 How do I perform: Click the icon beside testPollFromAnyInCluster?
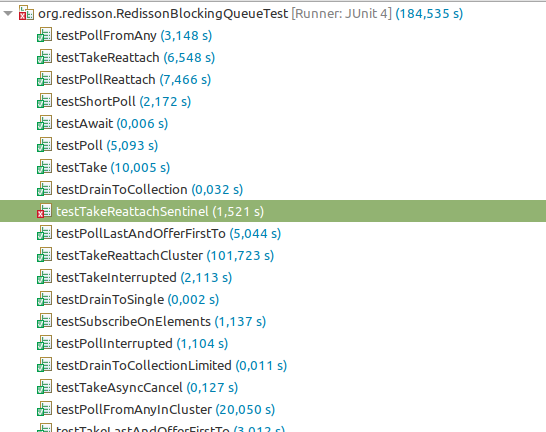(45, 409)
